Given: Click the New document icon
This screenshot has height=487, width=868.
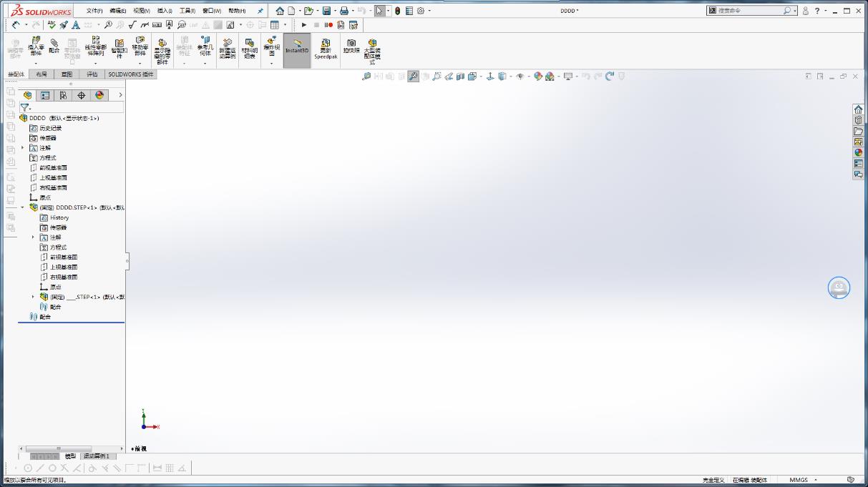Looking at the screenshot, I should tap(291, 11).
